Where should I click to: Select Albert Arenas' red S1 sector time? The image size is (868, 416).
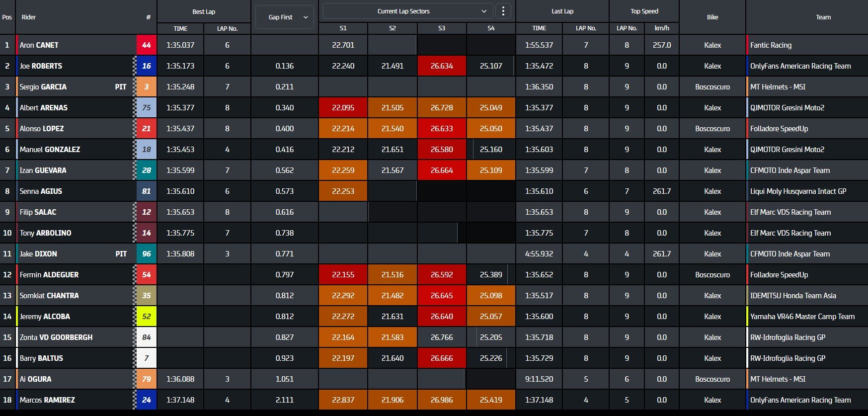(343, 108)
